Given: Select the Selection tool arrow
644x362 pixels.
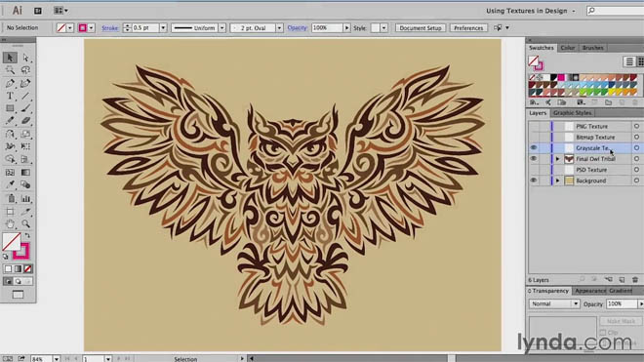Looking at the screenshot, I should [x=10, y=58].
